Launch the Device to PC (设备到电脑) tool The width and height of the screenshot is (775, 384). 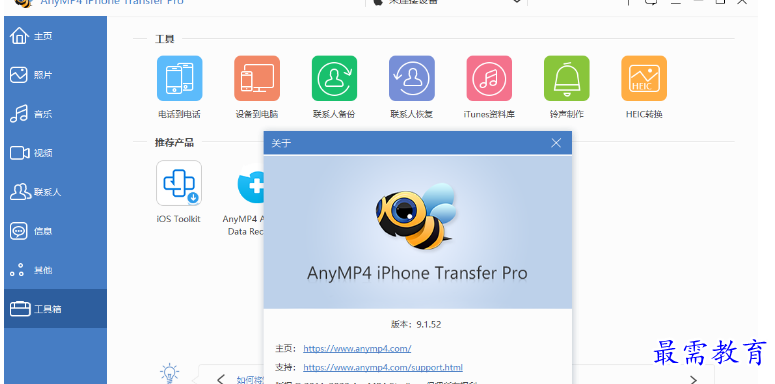tap(257, 79)
